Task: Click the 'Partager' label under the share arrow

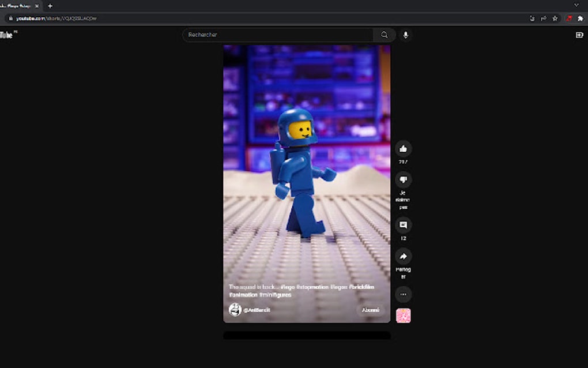Action: [403, 273]
